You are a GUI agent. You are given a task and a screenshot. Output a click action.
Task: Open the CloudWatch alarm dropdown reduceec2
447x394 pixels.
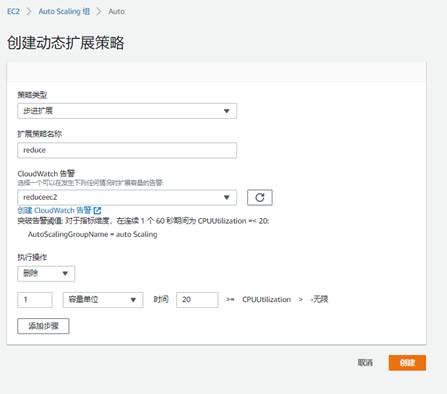127,197
